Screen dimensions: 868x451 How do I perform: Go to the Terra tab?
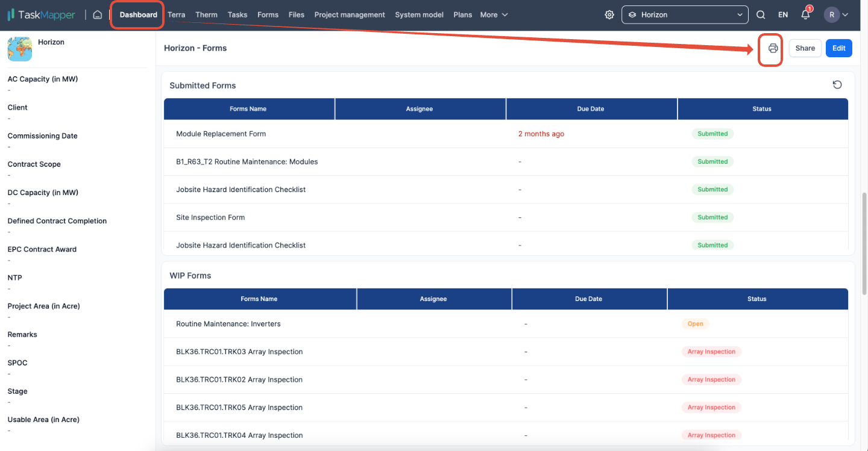click(177, 14)
